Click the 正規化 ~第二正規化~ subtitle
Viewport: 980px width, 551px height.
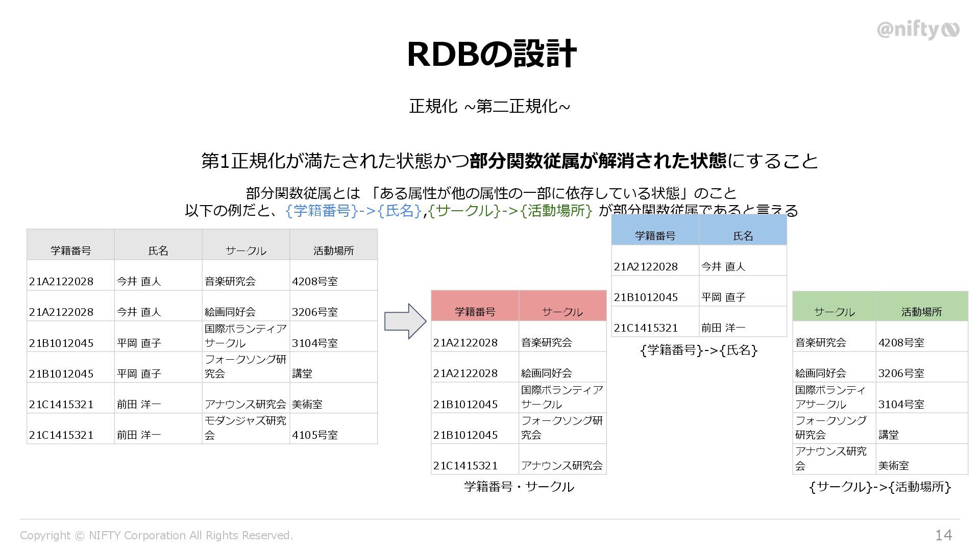pyautogui.click(x=489, y=107)
